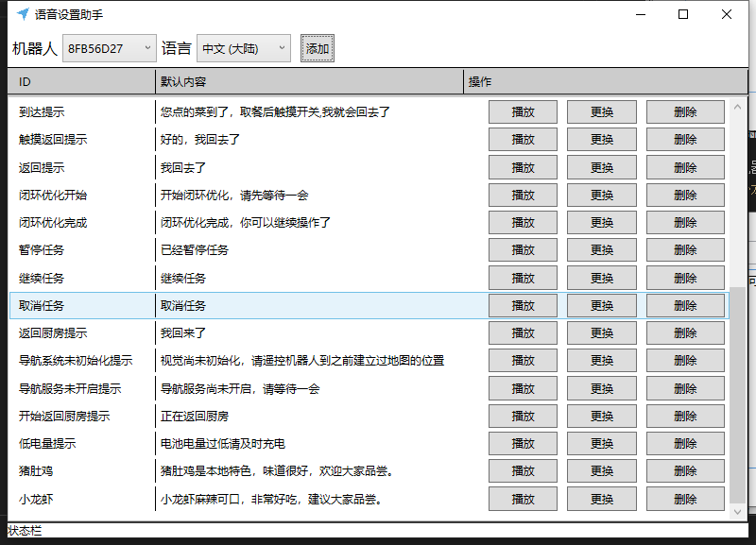The height and width of the screenshot is (545, 756).
Task: Click the 添加 button
Action: pos(318,48)
